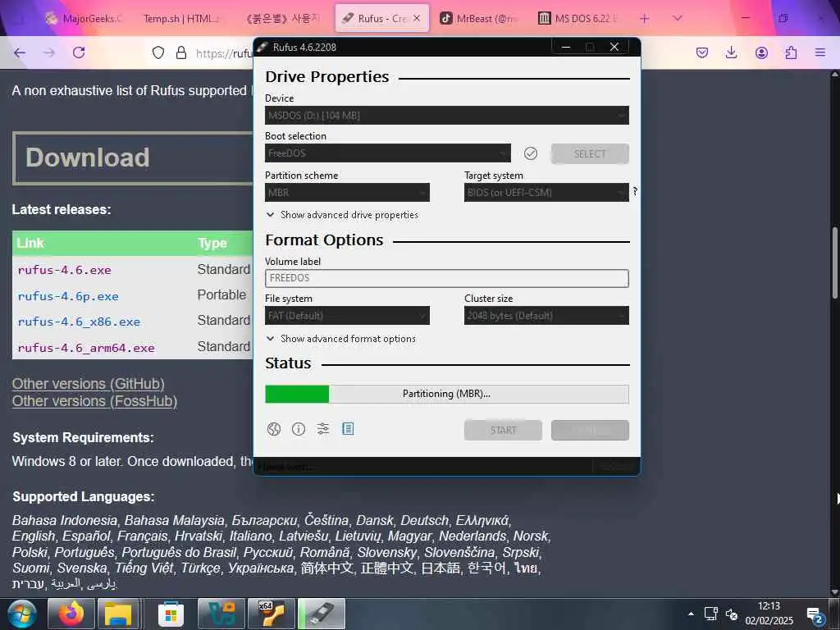Open Firefox hamburger application menu
The height and width of the screenshot is (630, 840).
[820, 52]
